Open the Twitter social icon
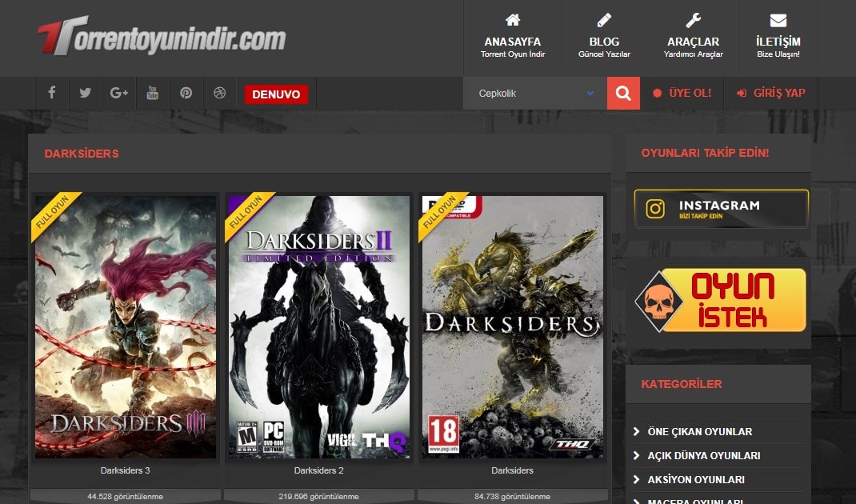856x504 pixels. coord(85,93)
